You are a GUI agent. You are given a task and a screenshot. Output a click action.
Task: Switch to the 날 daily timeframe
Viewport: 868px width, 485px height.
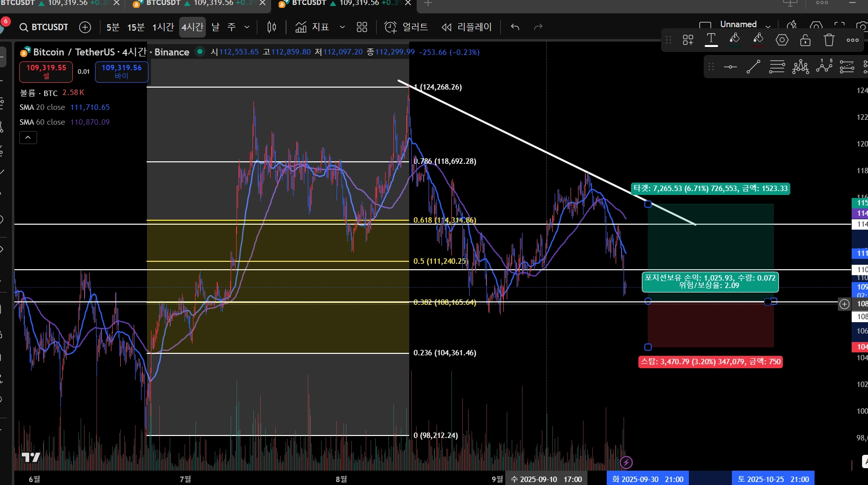(x=216, y=27)
